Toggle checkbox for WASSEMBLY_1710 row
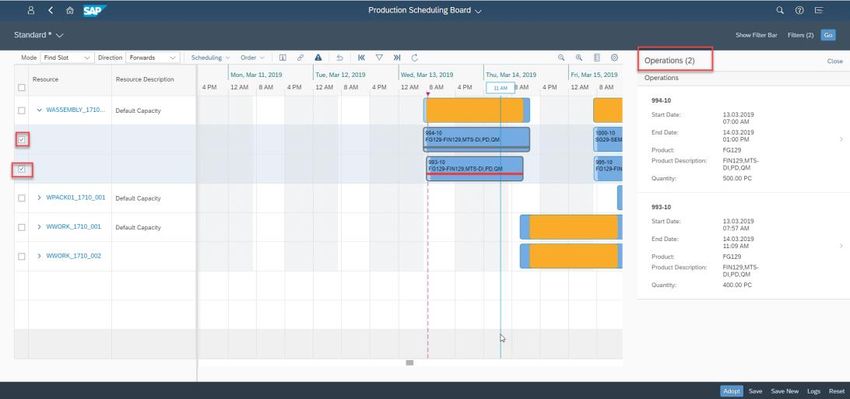This screenshot has width=850, height=399. (22, 111)
